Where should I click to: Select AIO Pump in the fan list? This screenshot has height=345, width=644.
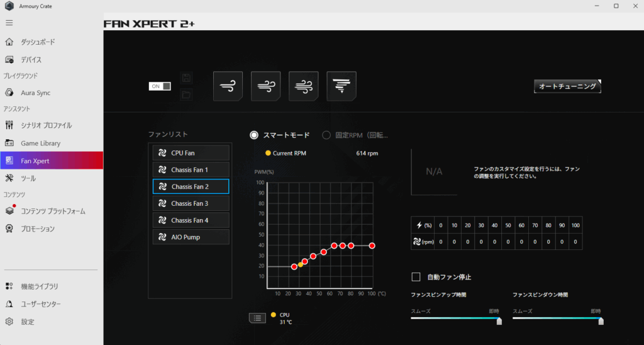point(191,237)
